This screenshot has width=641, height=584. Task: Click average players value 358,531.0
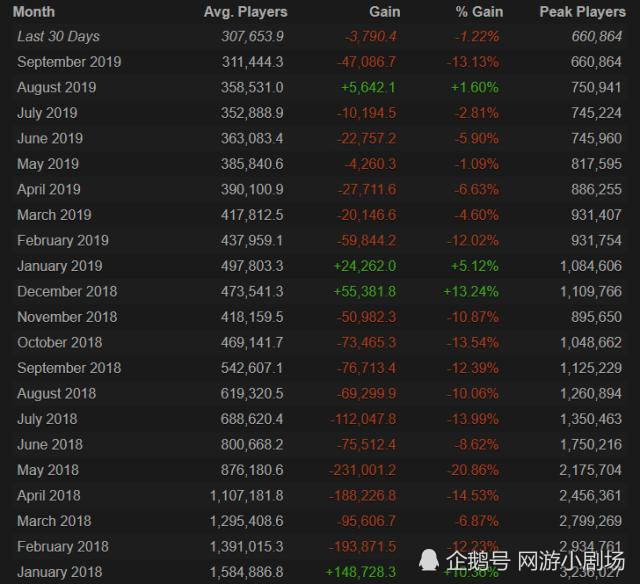252,87
